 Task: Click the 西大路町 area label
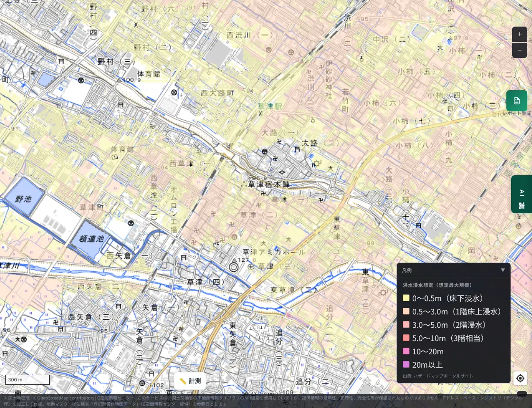coord(218,93)
